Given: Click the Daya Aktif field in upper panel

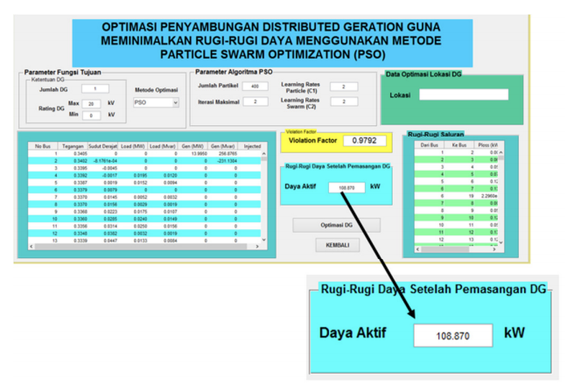Looking at the screenshot, I should click(346, 187).
